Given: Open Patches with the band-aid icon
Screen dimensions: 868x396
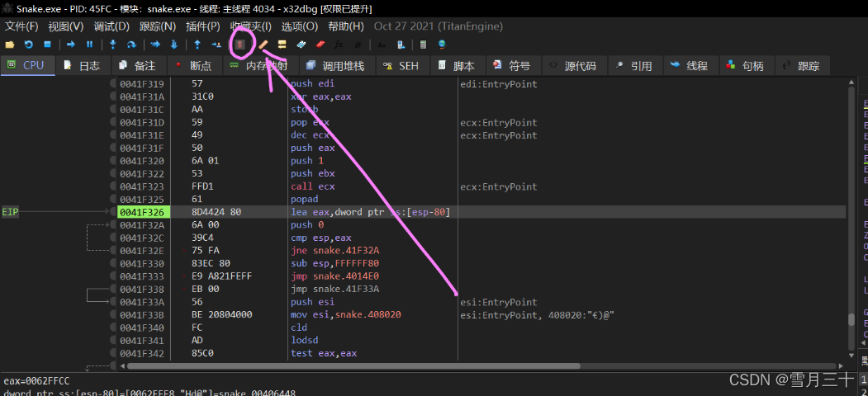Looking at the screenshot, I should [x=263, y=45].
